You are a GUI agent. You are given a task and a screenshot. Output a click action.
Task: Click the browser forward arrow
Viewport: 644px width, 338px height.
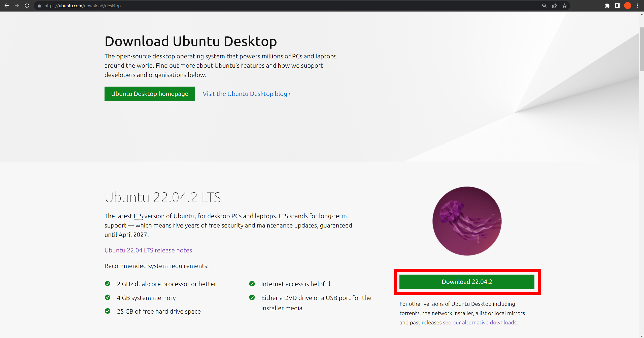tap(17, 6)
